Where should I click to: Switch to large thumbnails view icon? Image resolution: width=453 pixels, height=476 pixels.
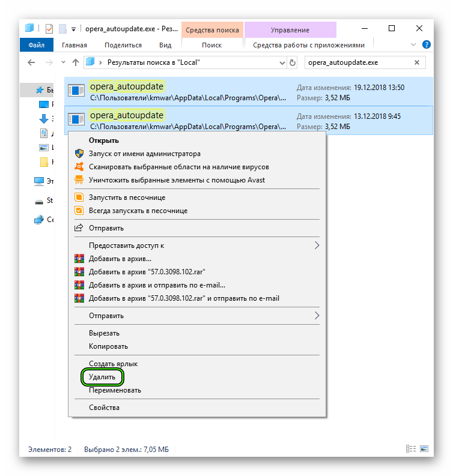424,448
